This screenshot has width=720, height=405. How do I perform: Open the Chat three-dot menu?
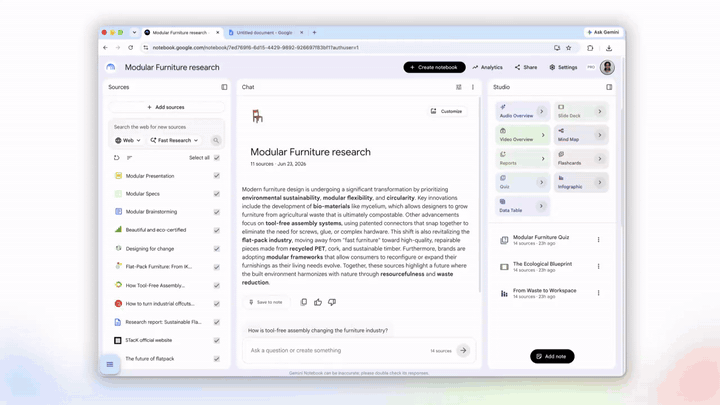coord(472,87)
